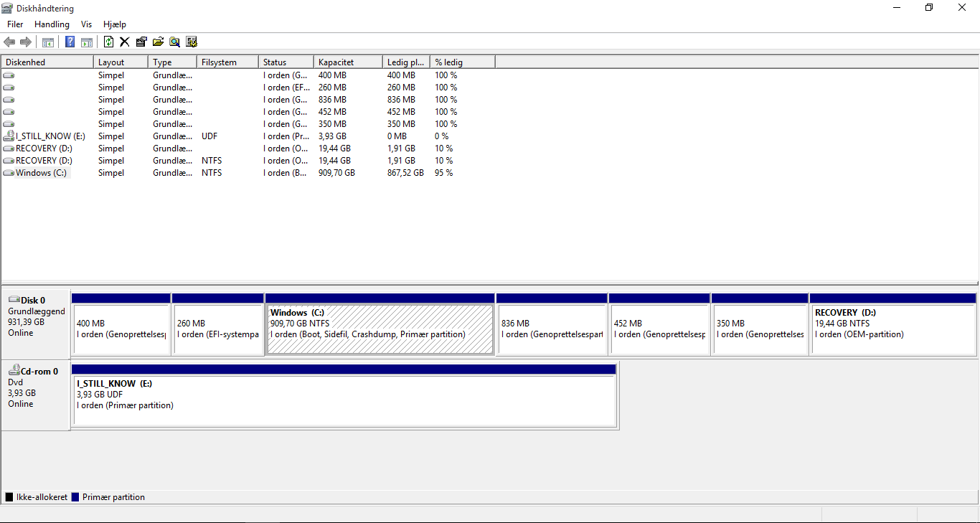This screenshot has height=523, width=980.
Task: Sort by Diskenhed column header
Action: [x=47, y=62]
